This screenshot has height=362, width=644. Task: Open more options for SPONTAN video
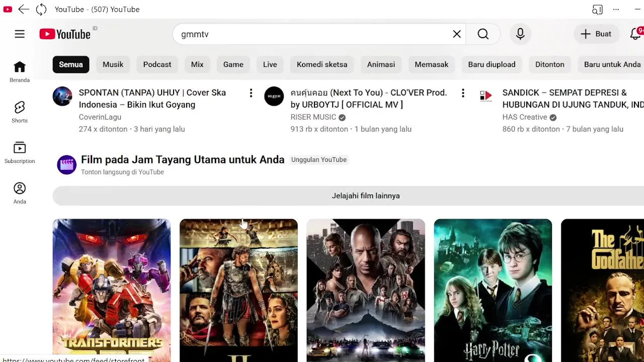click(x=251, y=93)
